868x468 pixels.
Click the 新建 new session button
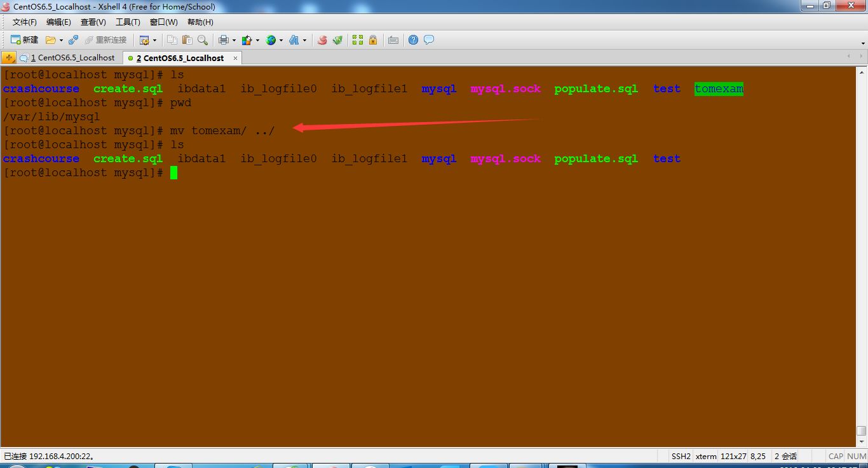pos(24,40)
